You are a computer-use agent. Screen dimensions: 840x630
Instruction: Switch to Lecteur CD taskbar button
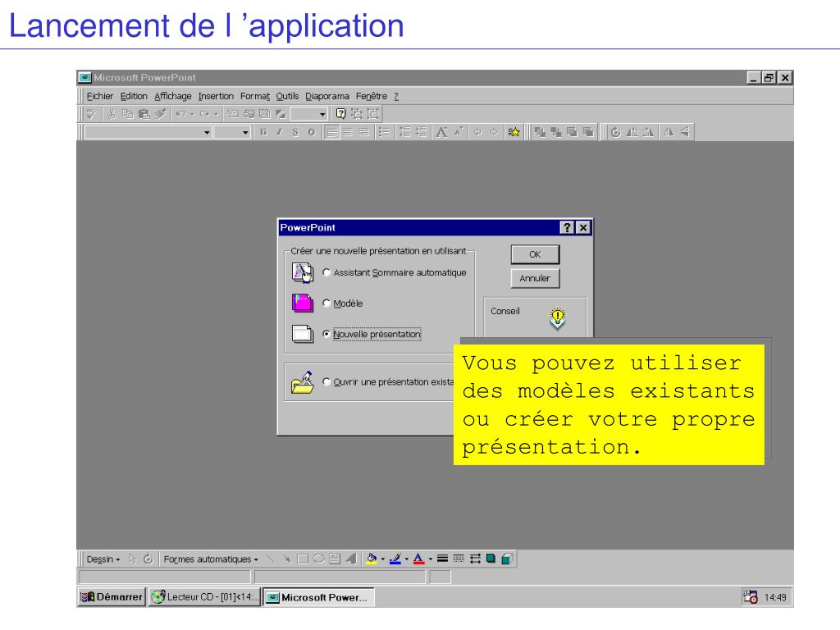pyautogui.click(x=204, y=597)
